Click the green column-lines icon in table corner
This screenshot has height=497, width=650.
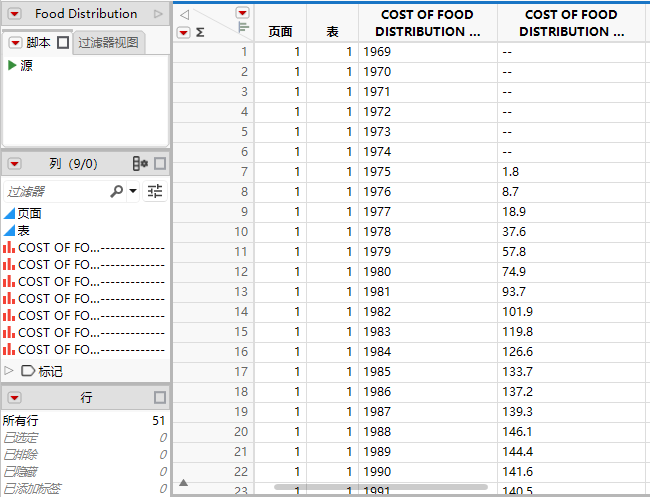[243, 27]
